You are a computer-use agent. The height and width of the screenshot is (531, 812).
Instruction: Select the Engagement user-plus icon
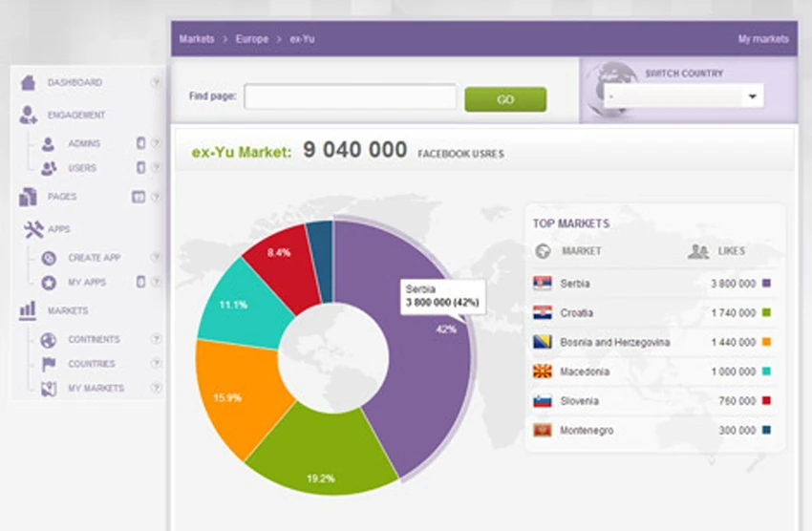[x=28, y=115]
